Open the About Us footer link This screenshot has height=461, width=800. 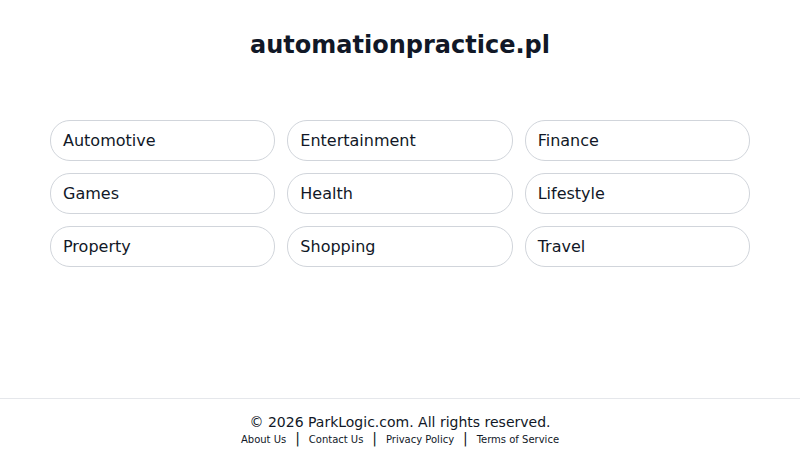click(263, 440)
